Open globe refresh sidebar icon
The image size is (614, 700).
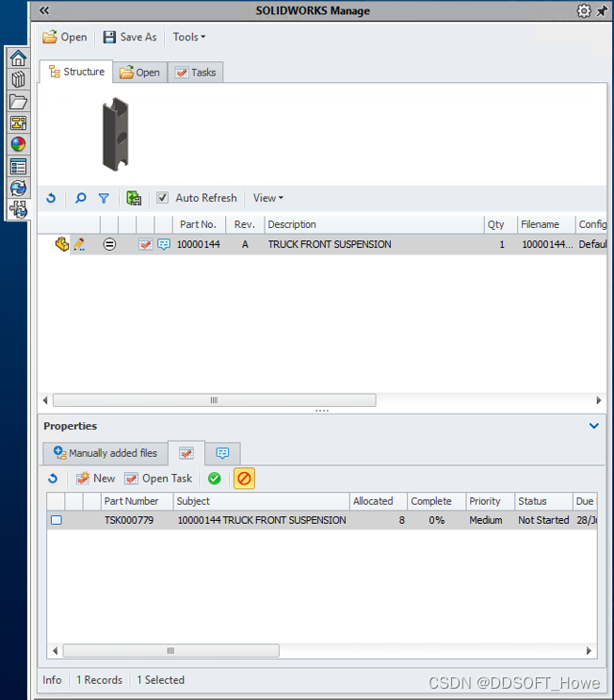(x=18, y=187)
